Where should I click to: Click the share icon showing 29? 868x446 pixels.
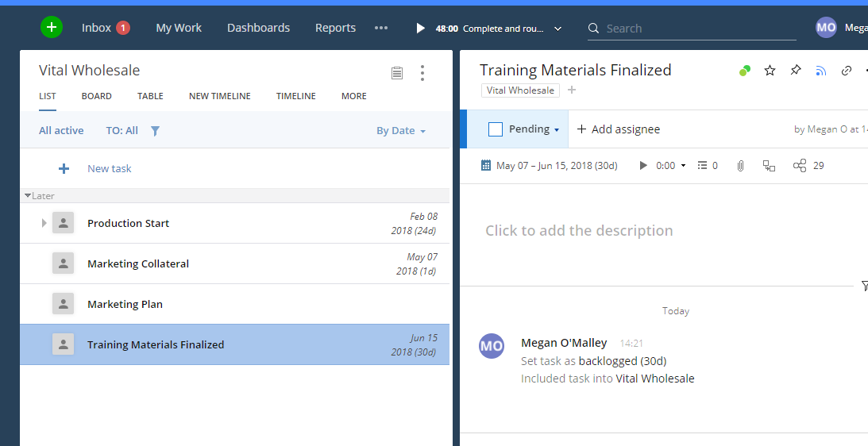pyautogui.click(x=800, y=166)
